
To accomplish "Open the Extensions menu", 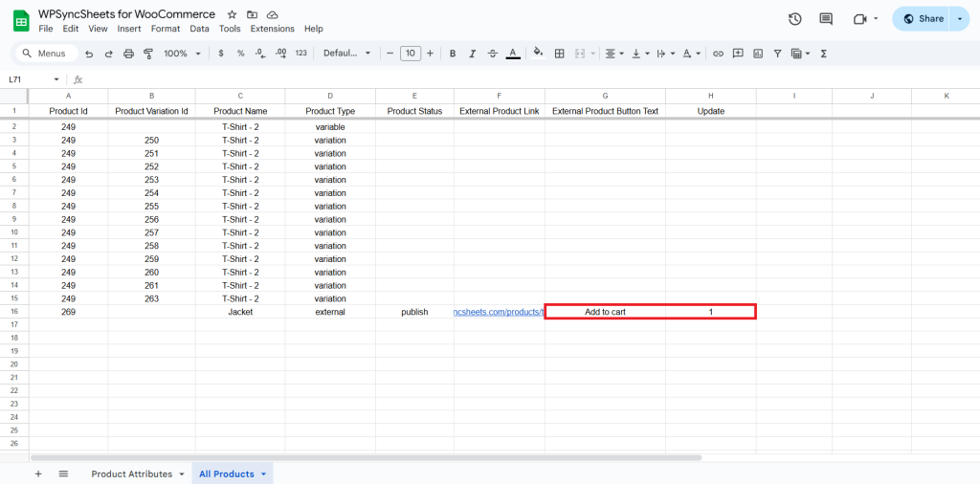I will [273, 29].
